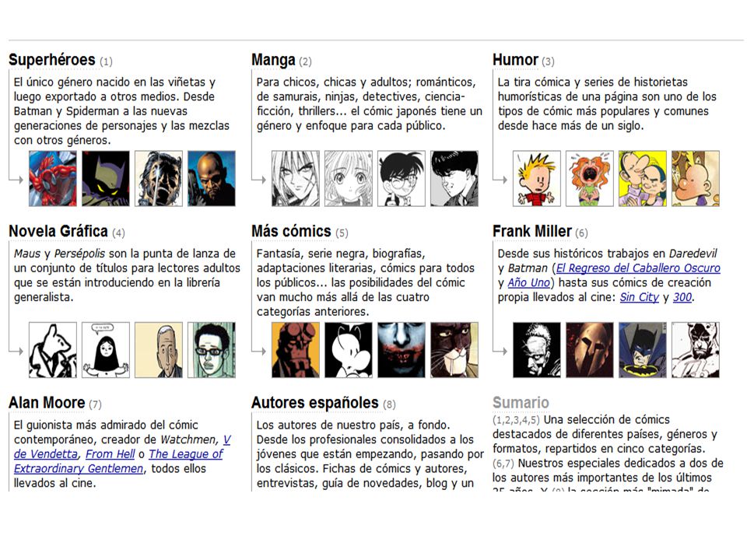This screenshot has width=747, height=560.
Task: Open the El Regreso del Caballero Oscuro link
Action: (638, 268)
